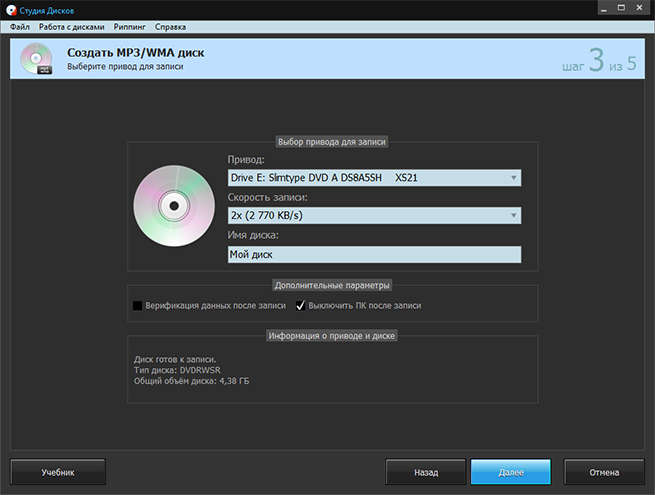The height and width of the screenshot is (495, 655).
Task: Expand the Привод drive selection dropdown
Action: (375, 178)
